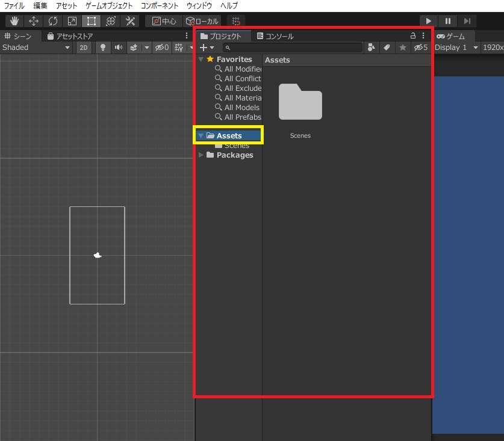Select the Hand tool in the toolbar
The height and width of the screenshot is (441, 504).
coord(15,21)
